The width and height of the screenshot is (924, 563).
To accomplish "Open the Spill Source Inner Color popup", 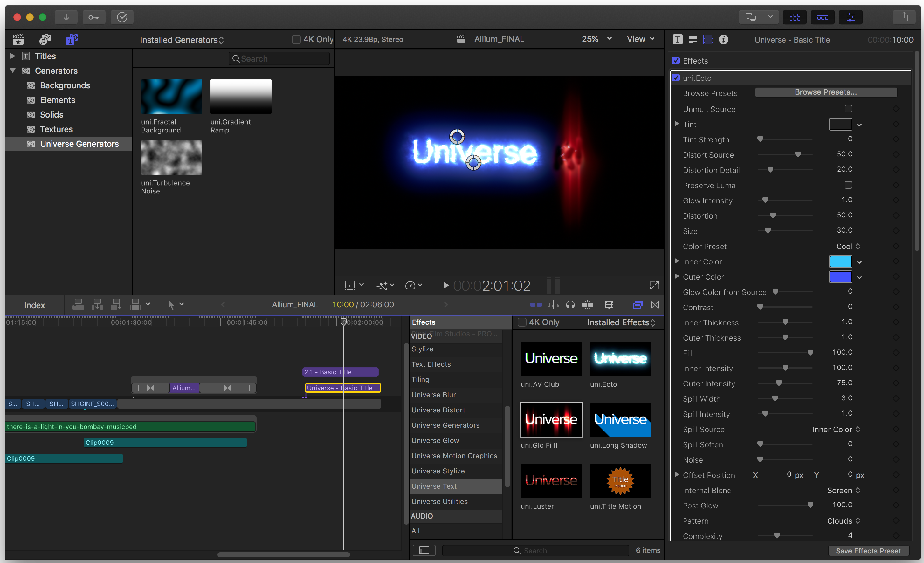I will [836, 429].
